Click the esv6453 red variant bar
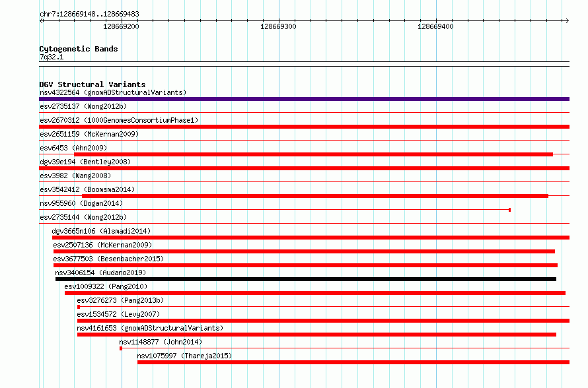The height and width of the screenshot is (388, 588). [x=314, y=154]
